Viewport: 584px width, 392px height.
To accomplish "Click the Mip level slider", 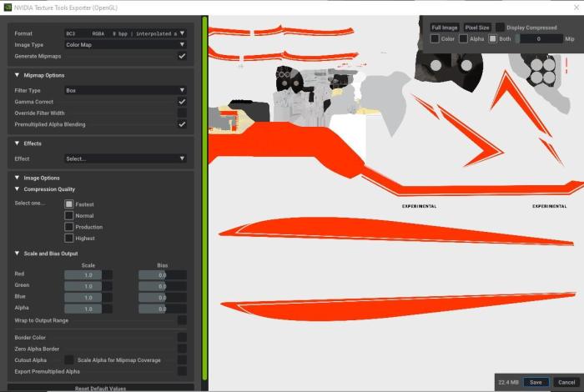I will (538, 39).
